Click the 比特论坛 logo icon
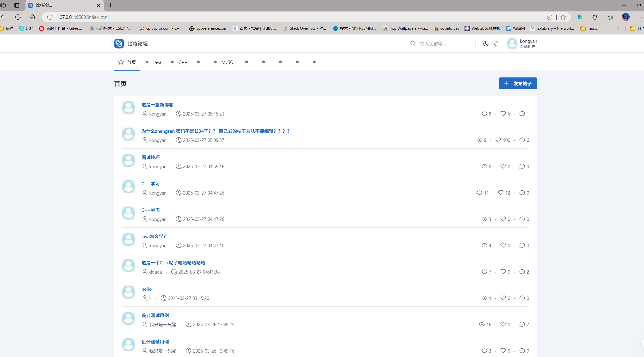Image resolution: width=644 pixels, height=357 pixels. (x=119, y=44)
